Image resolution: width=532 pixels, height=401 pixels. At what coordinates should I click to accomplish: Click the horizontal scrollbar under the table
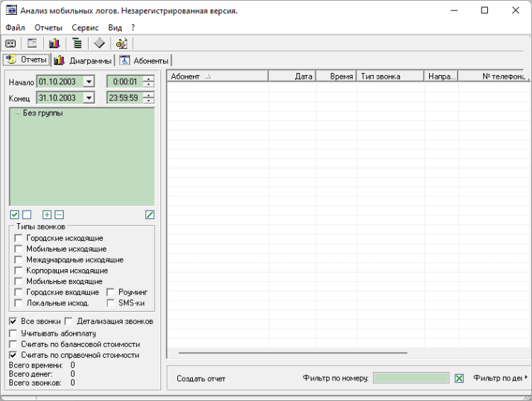(293, 353)
